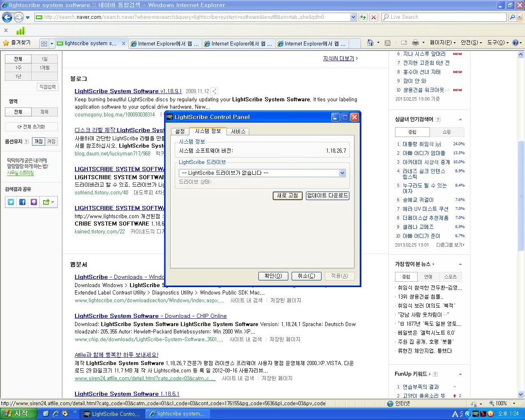Viewport: 525px width, 420px height.
Task: Open the 즐겨찾기 favorites star button
Action: tap(17, 43)
